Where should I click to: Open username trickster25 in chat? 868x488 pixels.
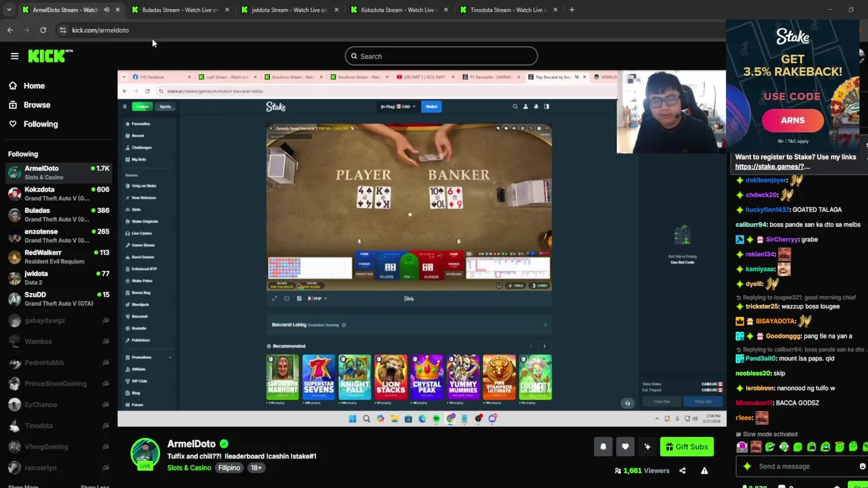(x=762, y=306)
